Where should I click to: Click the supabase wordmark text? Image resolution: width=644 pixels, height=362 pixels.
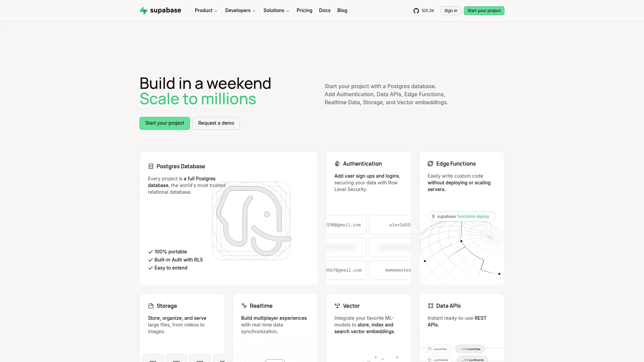(x=165, y=10)
